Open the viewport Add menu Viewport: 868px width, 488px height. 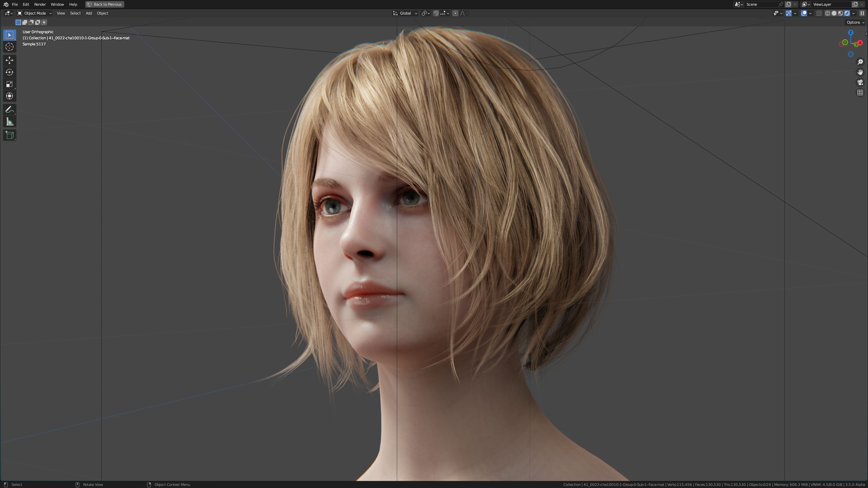(89, 13)
